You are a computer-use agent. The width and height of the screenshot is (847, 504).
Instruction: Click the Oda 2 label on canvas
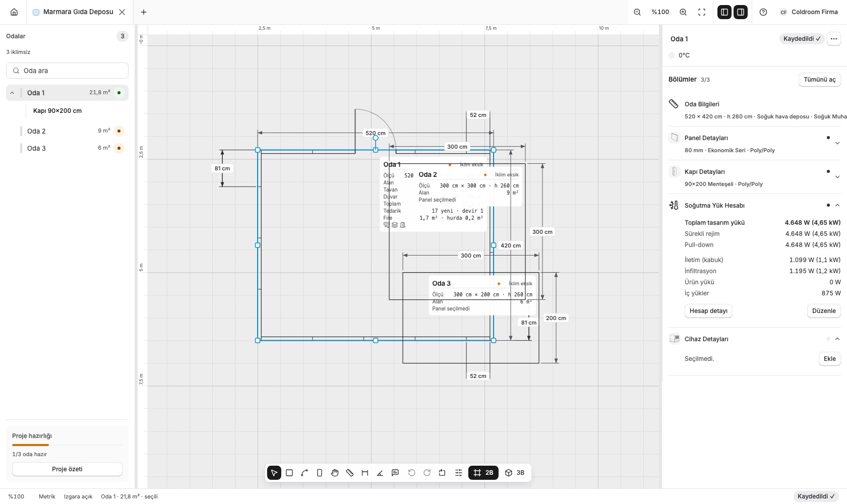pos(428,174)
